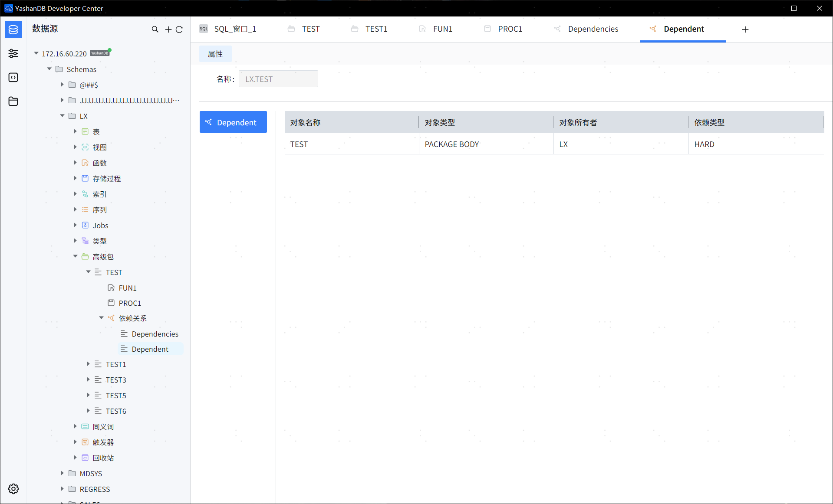Collapse the 高级包 node
The width and height of the screenshot is (833, 504).
75,256
